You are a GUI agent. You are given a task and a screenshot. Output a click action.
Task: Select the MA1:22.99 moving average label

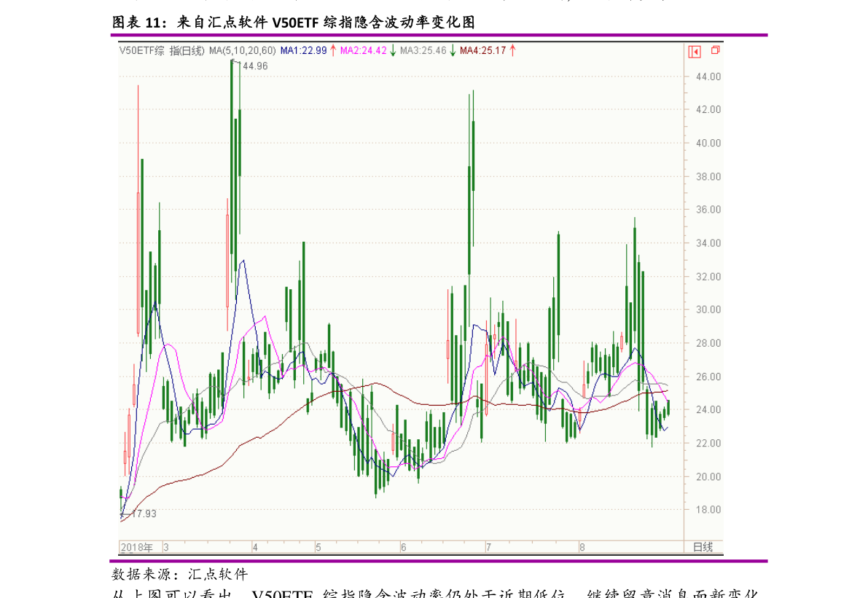[303, 50]
